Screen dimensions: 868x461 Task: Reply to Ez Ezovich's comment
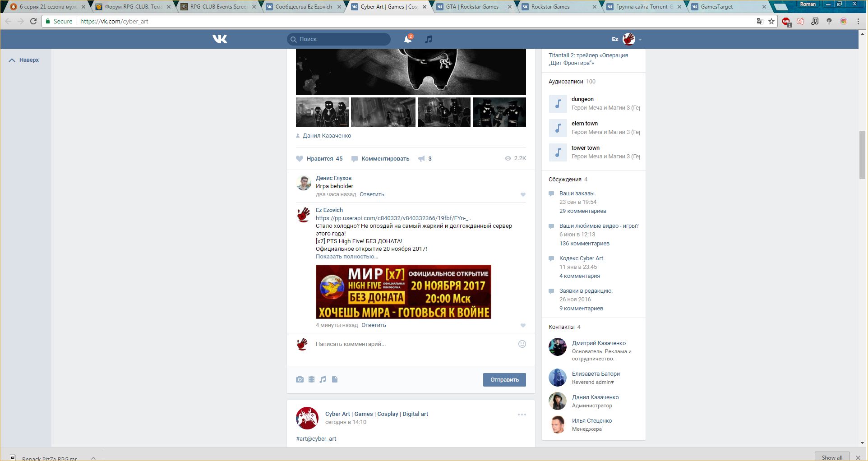click(374, 325)
